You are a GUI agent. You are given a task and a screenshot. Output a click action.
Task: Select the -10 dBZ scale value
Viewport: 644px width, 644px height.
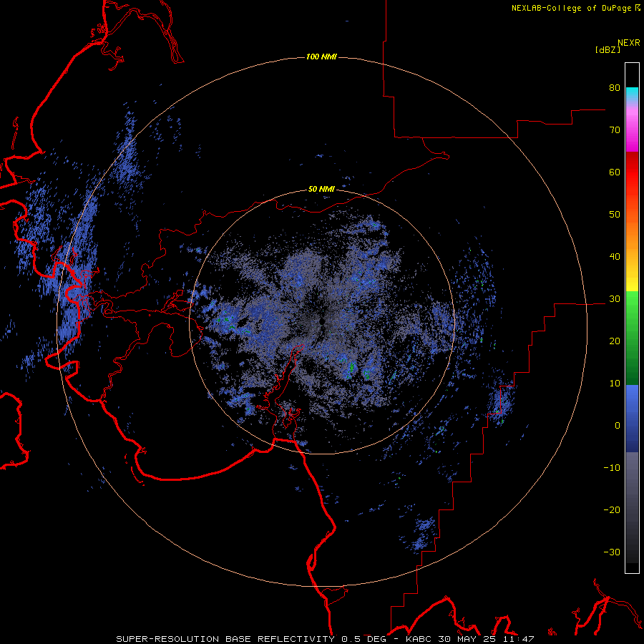tap(612, 468)
